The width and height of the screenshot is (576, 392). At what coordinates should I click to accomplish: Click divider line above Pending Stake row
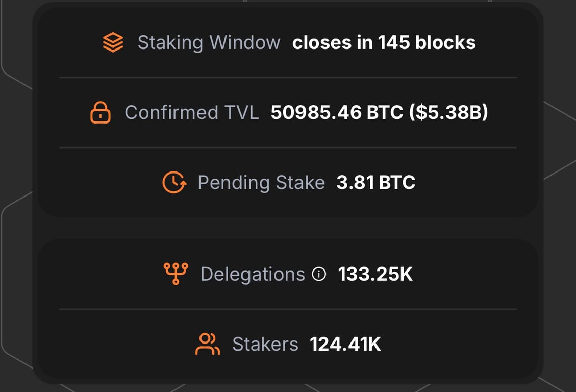[x=288, y=148]
